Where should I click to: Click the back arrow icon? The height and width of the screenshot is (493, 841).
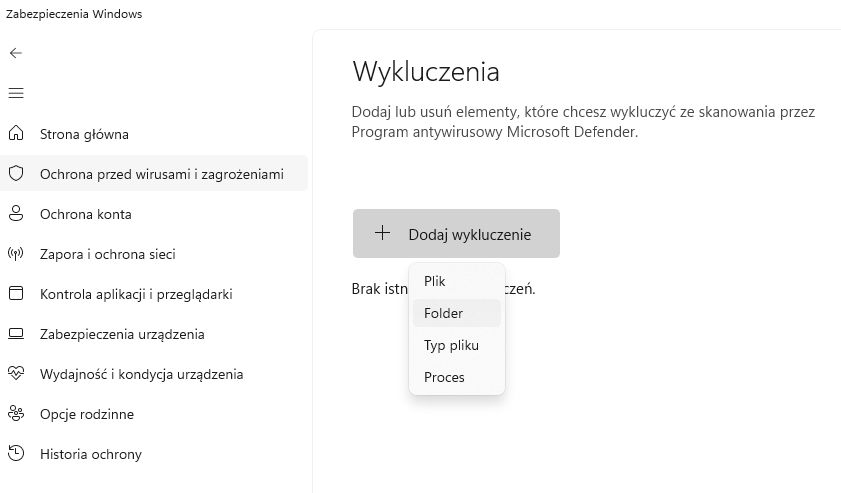[15, 53]
